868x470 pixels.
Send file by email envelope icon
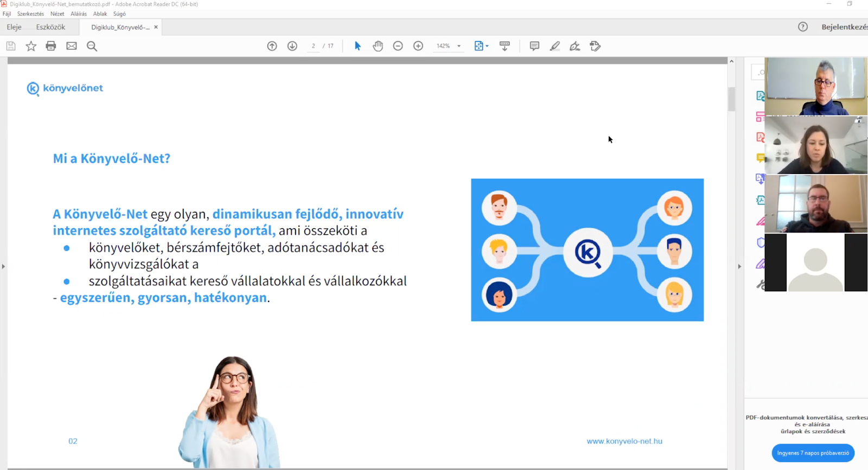(x=72, y=46)
